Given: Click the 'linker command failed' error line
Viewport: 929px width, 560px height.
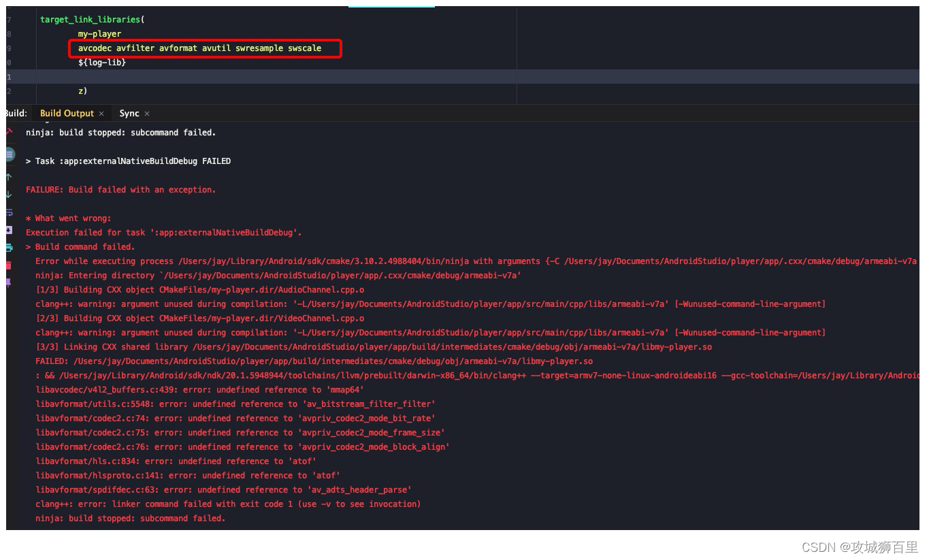Looking at the screenshot, I should (228, 504).
